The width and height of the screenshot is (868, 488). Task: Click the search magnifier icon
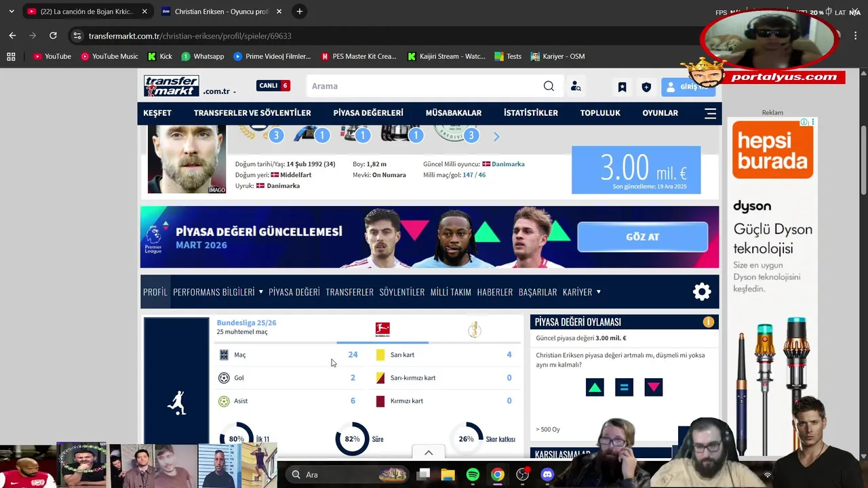[x=549, y=86]
